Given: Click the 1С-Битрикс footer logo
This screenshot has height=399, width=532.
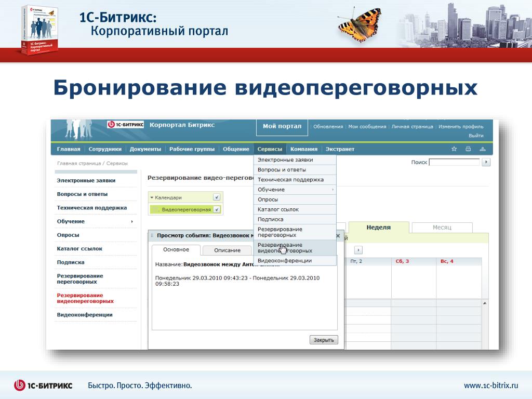Looking at the screenshot, I should tap(43, 385).
